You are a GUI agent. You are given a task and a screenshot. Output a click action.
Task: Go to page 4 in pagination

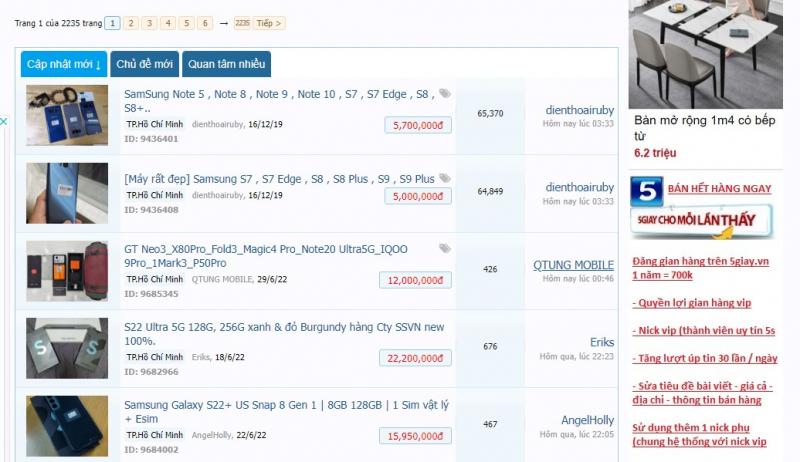click(168, 23)
